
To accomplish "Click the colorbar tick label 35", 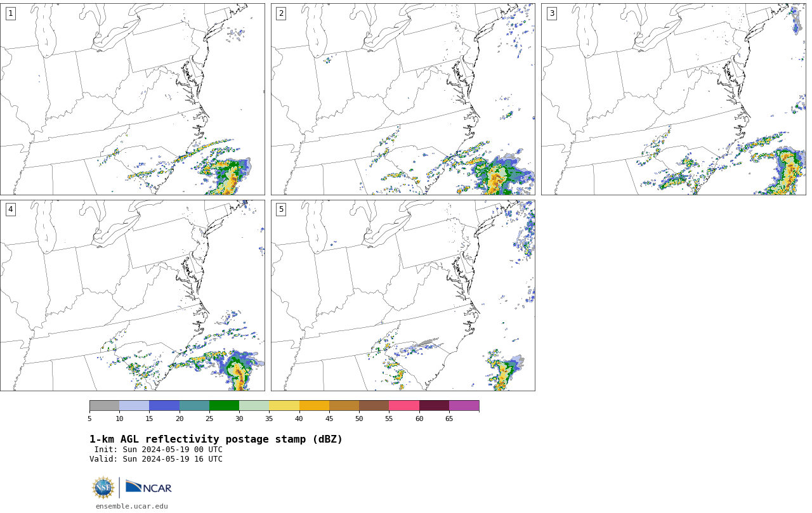I will 269,419.
